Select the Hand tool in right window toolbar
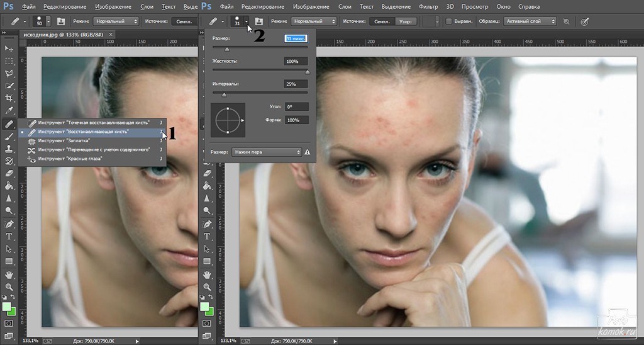 (206, 274)
